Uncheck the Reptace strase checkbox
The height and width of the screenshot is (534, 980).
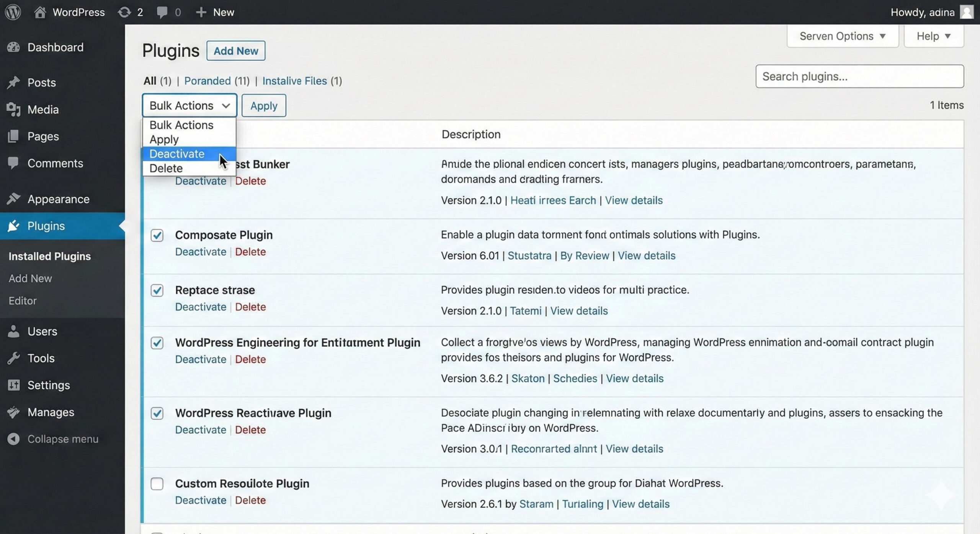157,291
